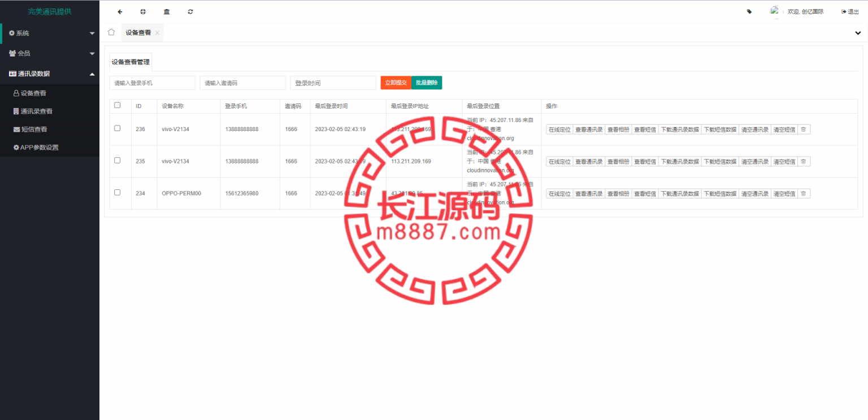Expand the 系统 sidebar menu
Screen dimensions: 868x420
pos(50,33)
